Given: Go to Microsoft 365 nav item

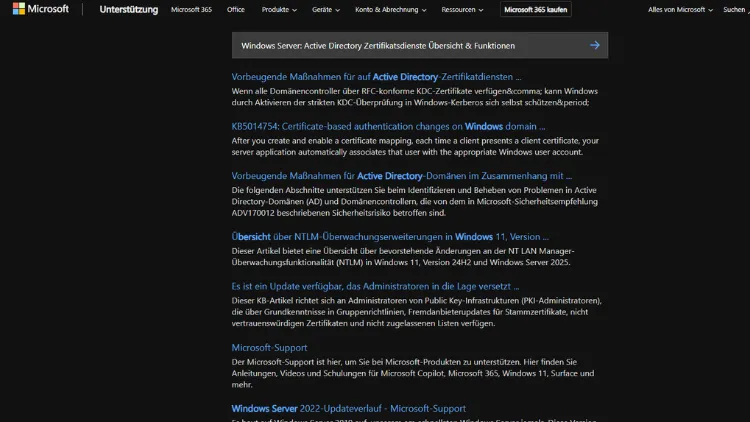Looking at the screenshot, I should click(x=191, y=10).
